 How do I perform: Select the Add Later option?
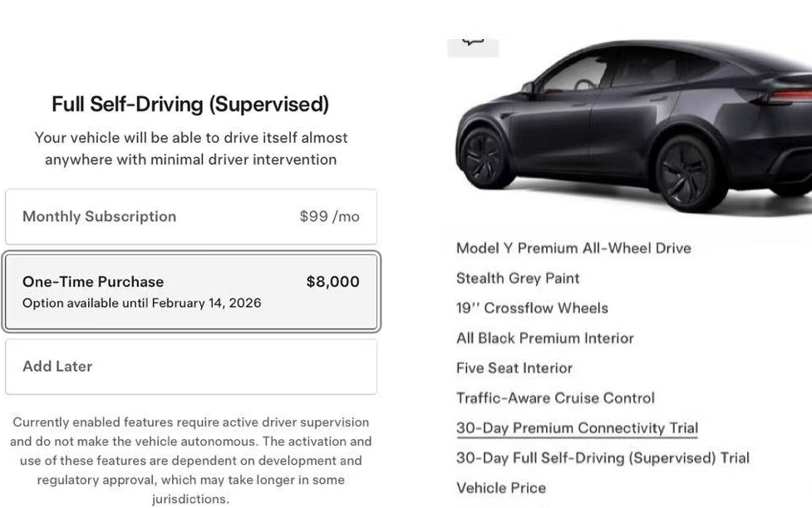(190, 367)
